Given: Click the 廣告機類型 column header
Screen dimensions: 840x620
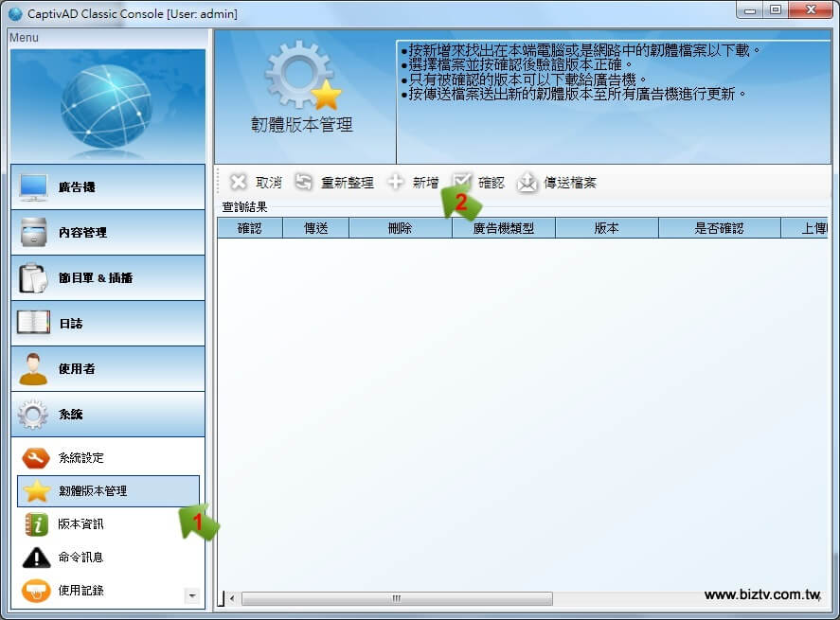Looking at the screenshot, I should (503, 228).
